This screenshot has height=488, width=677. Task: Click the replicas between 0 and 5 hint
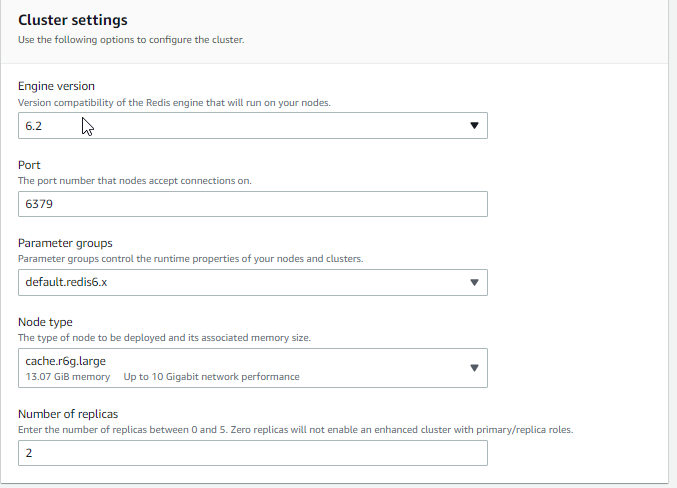point(295,430)
